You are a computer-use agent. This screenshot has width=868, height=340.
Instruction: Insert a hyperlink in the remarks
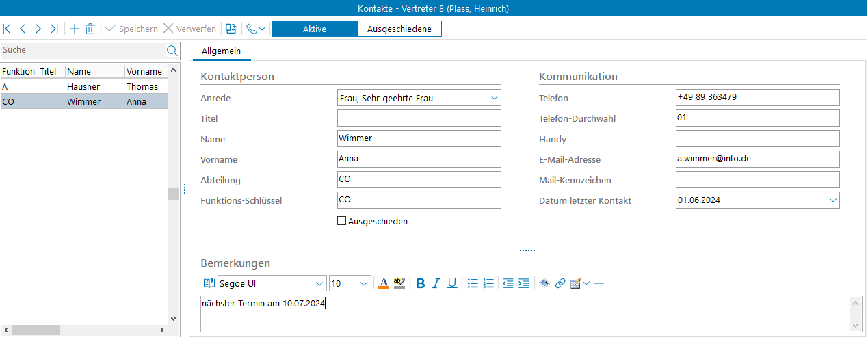[560, 283]
